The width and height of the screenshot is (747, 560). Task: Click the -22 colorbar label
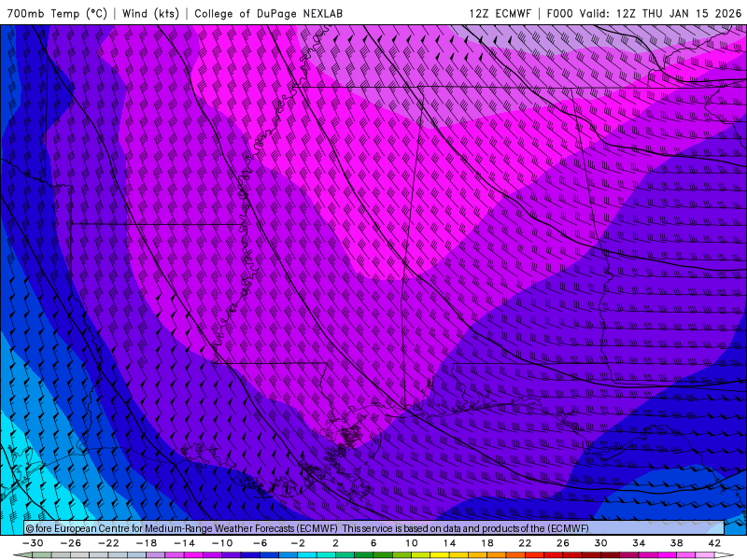coord(108,543)
